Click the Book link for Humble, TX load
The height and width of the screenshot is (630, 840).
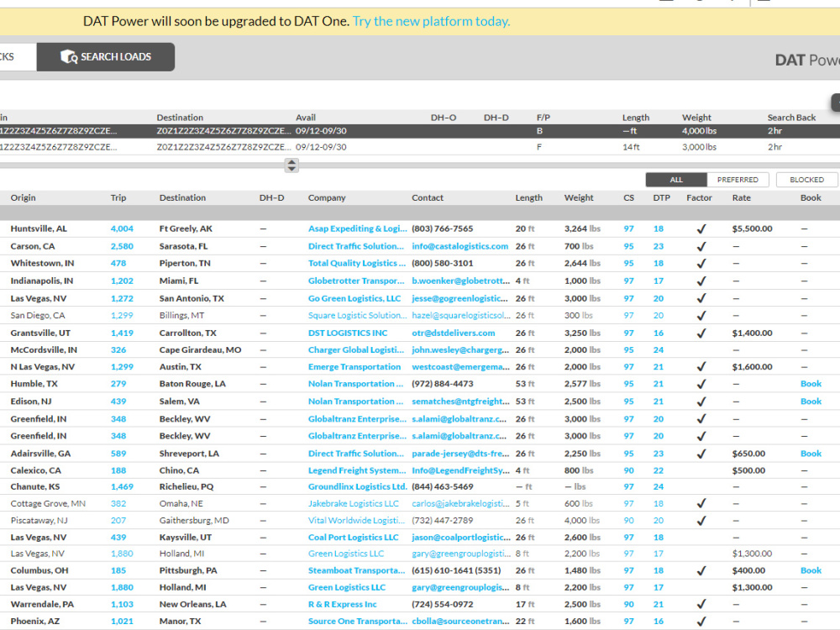[x=811, y=384]
